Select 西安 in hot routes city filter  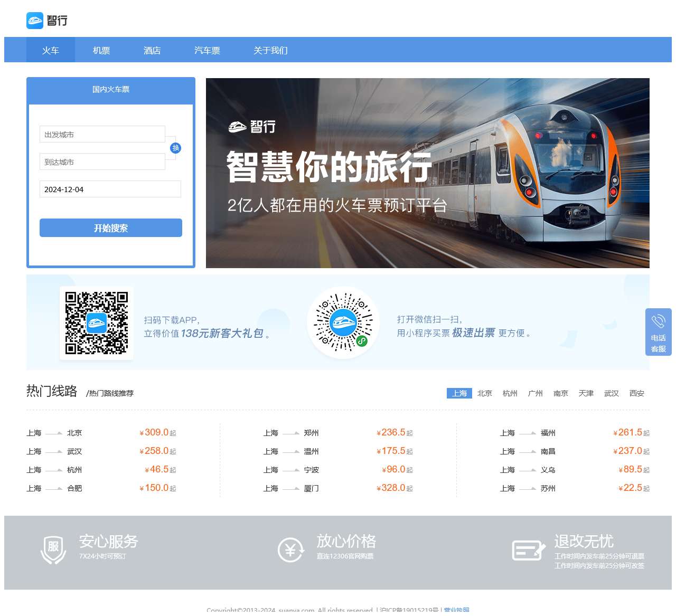coord(637,393)
